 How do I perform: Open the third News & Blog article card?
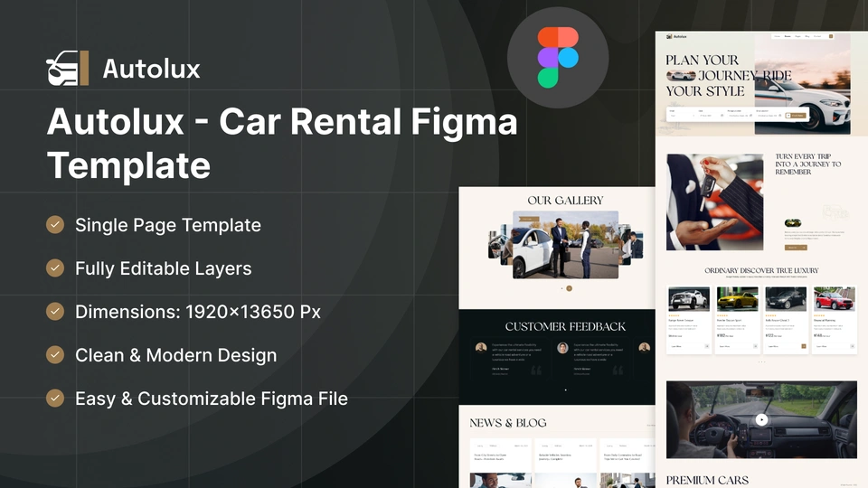tap(629, 463)
